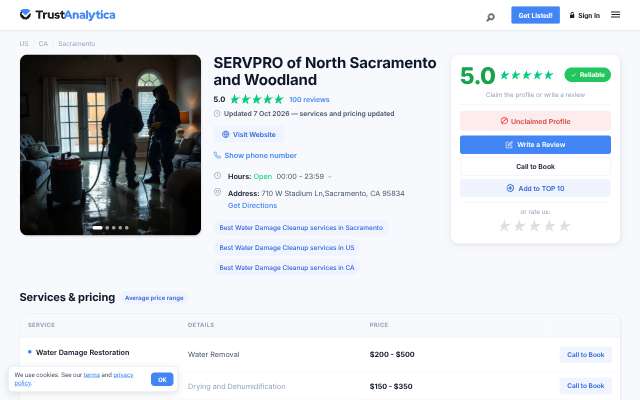Click Call to Book for Water Removal
This screenshot has height=400, width=640.
click(x=585, y=355)
